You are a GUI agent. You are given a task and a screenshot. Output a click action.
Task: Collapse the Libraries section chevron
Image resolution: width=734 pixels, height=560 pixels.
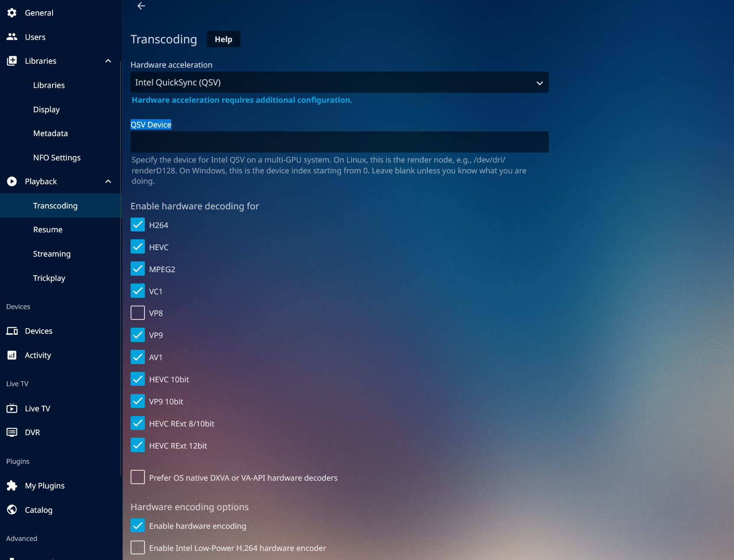pos(108,61)
